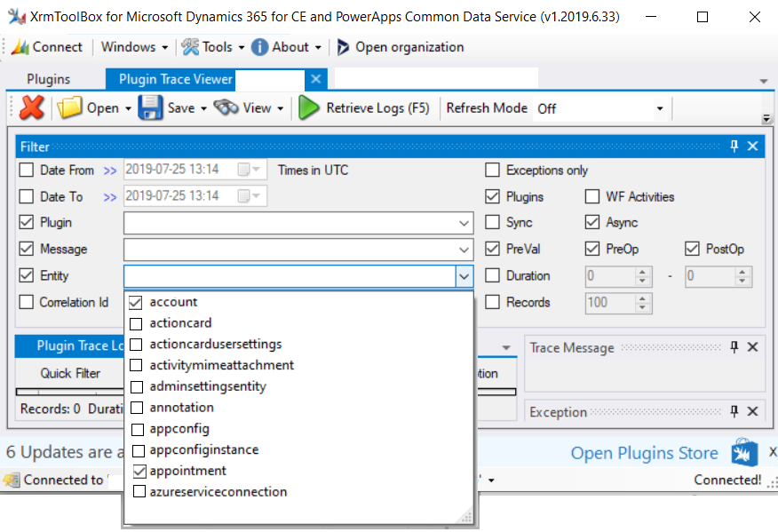The image size is (778, 532).
Task: Uncheck the Entity filter checkbox
Action: [27, 275]
